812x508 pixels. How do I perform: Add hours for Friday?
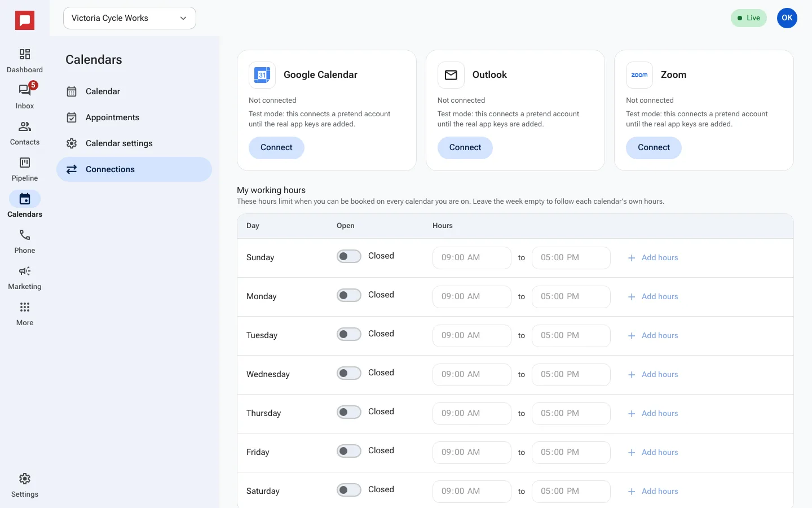(x=653, y=453)
